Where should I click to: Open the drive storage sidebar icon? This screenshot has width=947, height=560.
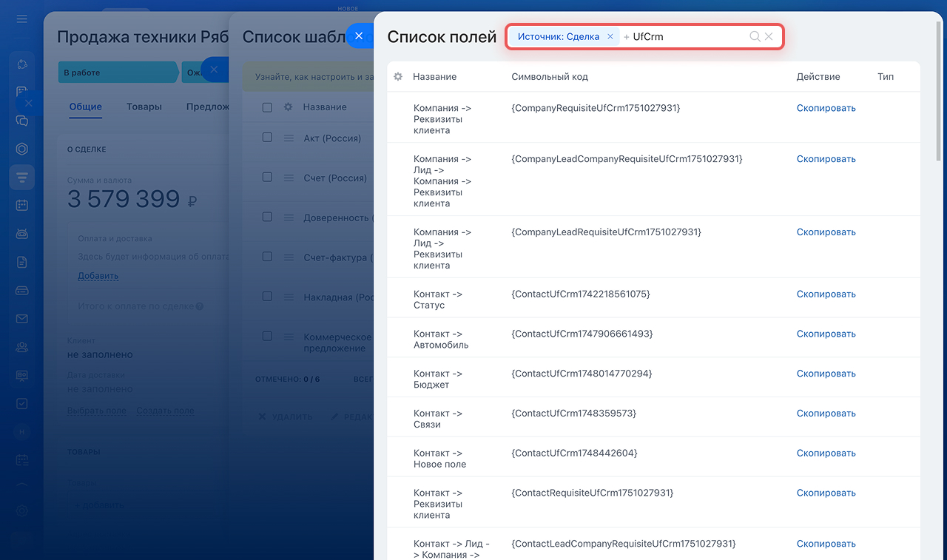pos(21,291)
